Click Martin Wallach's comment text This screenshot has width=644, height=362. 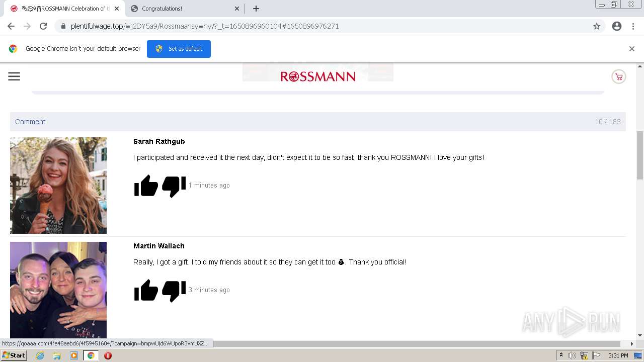pos(270,262)
